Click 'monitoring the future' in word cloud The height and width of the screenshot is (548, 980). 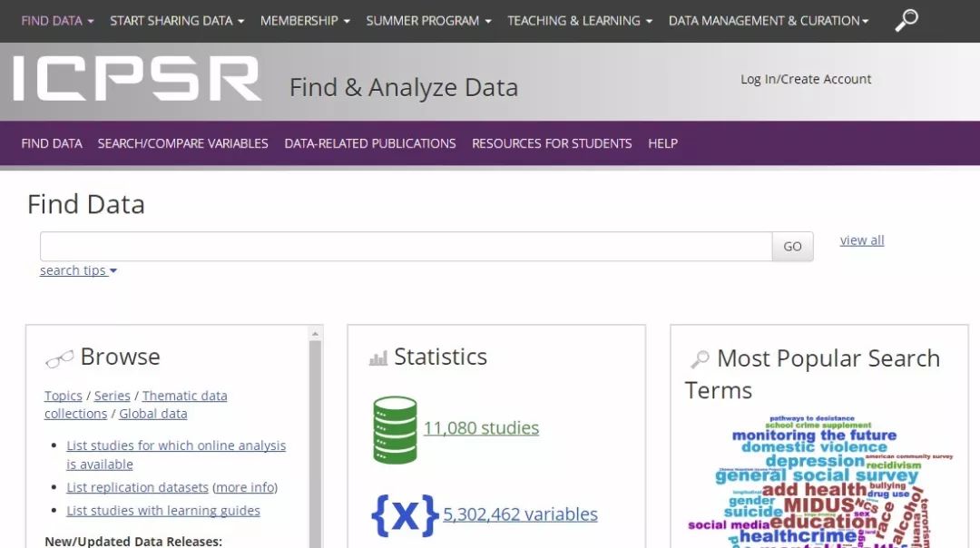coord(814,435)
